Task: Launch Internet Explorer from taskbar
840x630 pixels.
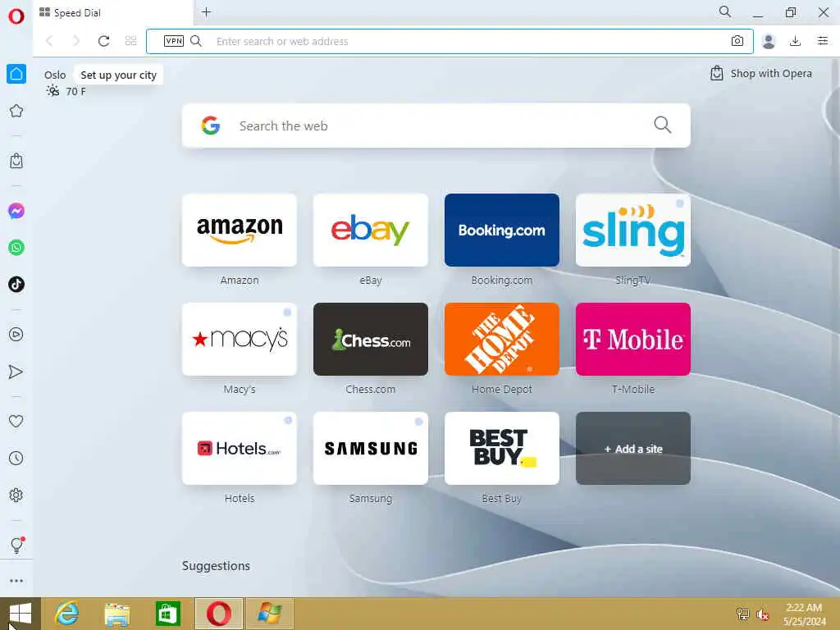Action: tap(67, 614)
